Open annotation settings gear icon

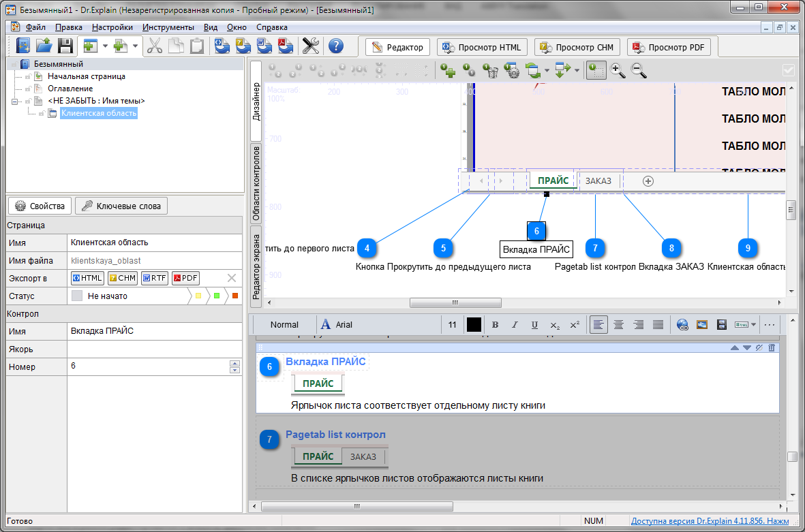point(511,70)
